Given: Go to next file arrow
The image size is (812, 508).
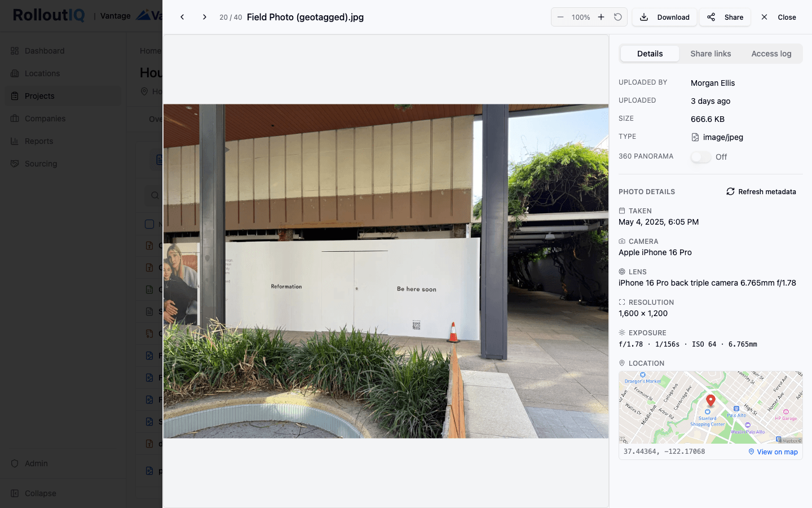Looking at the screenshot, I should [205, 17].
